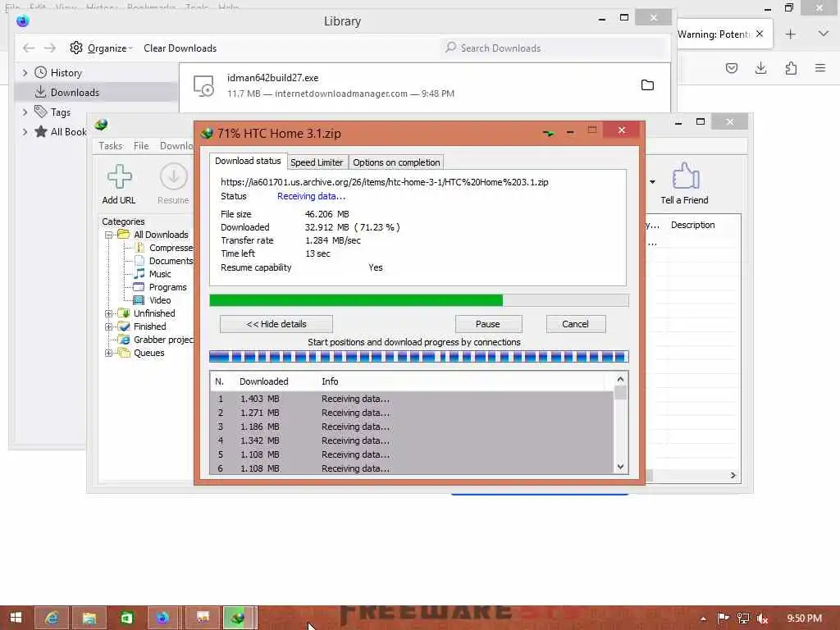
Task: Open folder icon for idman642build27.exe download
Action: (647, 85)
